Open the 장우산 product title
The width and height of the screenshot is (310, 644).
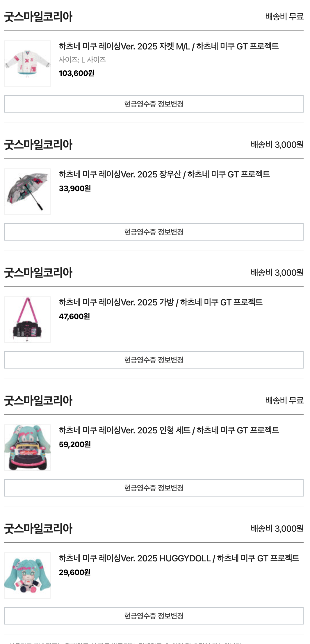click(164, 174)
